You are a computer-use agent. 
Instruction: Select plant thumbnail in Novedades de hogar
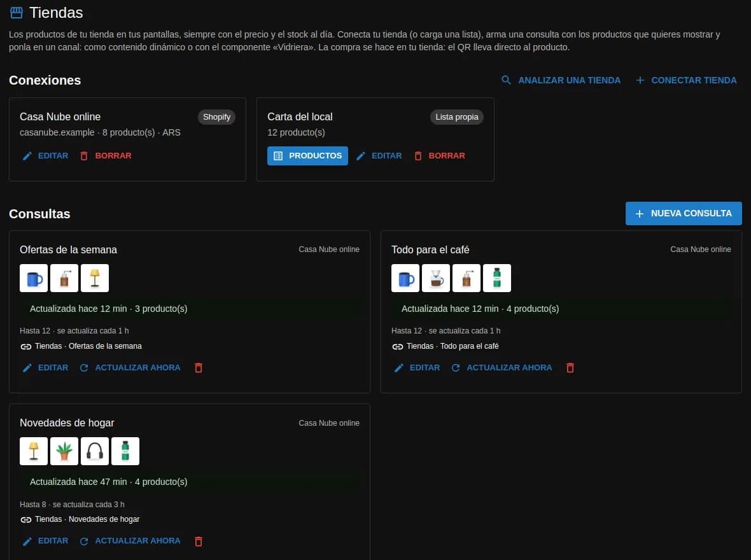[64, 451]
